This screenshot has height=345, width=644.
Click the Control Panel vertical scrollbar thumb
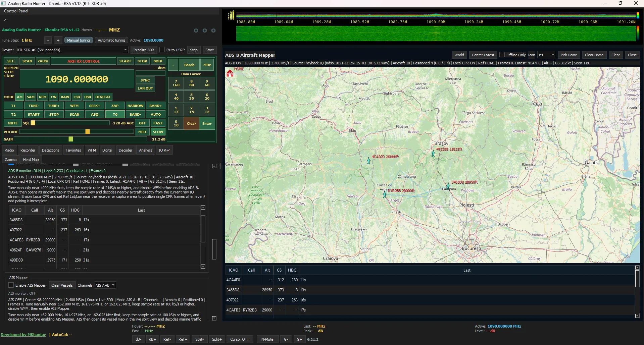214,249
